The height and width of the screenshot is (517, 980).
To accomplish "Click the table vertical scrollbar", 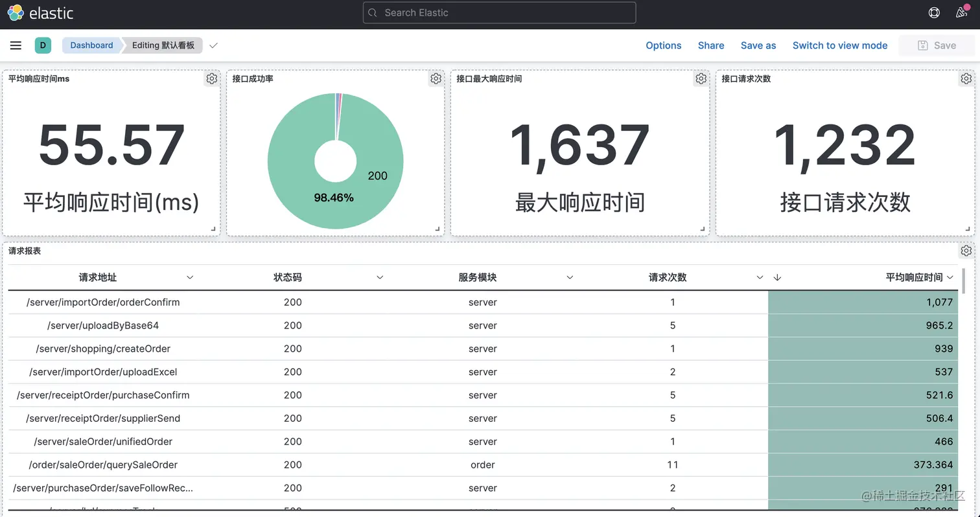I will pyautogui.click(x=964, y=281).
